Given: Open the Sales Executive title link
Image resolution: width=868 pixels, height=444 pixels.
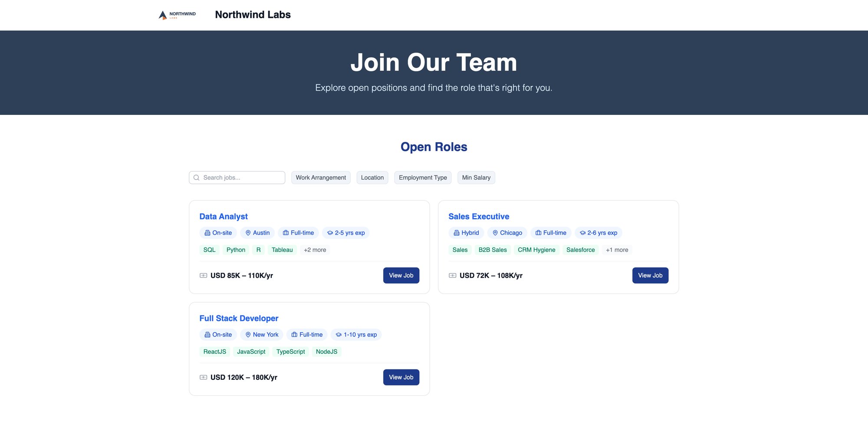Looking at the screenshot, I should click(479, 216).
